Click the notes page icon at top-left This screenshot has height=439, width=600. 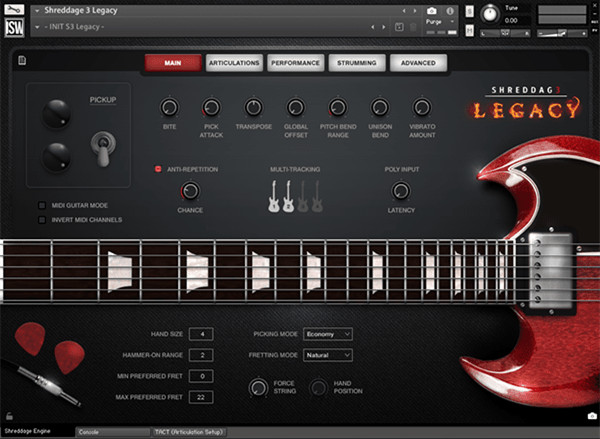(21, 61)
